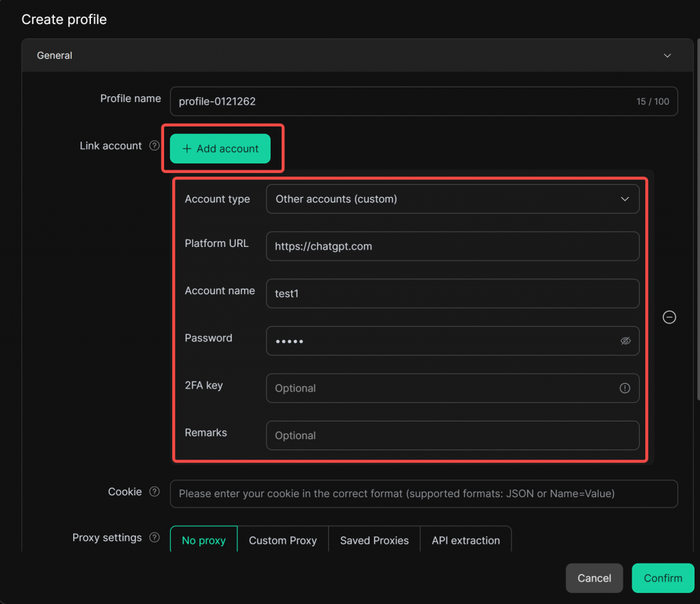This screenshot has height=604, width=700.
Task: Click the Account name field
Action: click(x=452, y=293)
